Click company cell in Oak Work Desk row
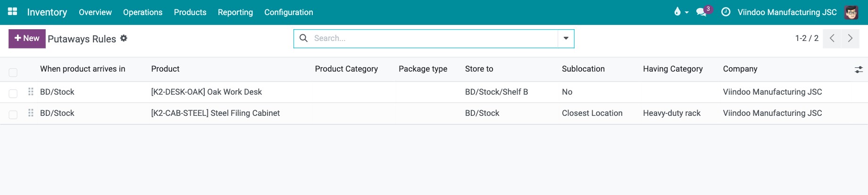The width and height of the screenshot is (868, 195). coord(772,92)
